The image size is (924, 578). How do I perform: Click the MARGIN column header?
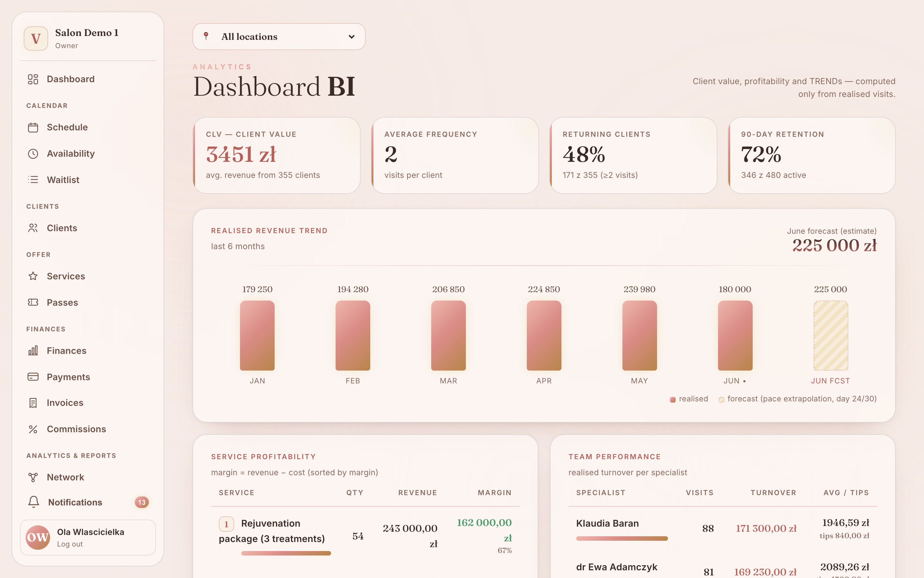tap(494, 493)
